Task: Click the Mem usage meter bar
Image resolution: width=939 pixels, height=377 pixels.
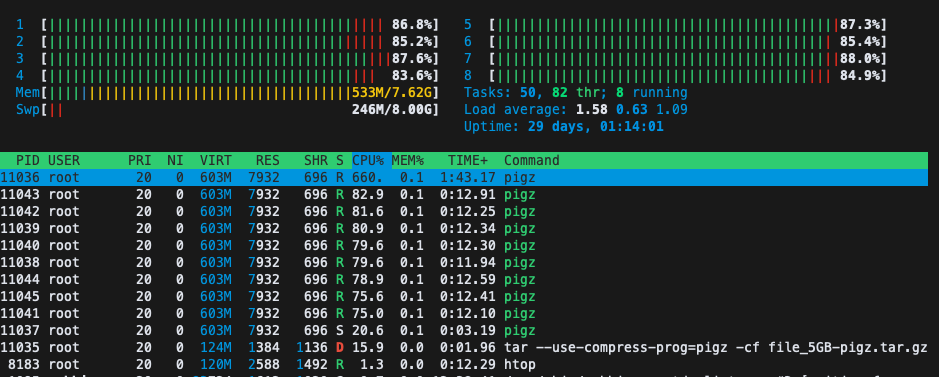Action: click(240, 93)
